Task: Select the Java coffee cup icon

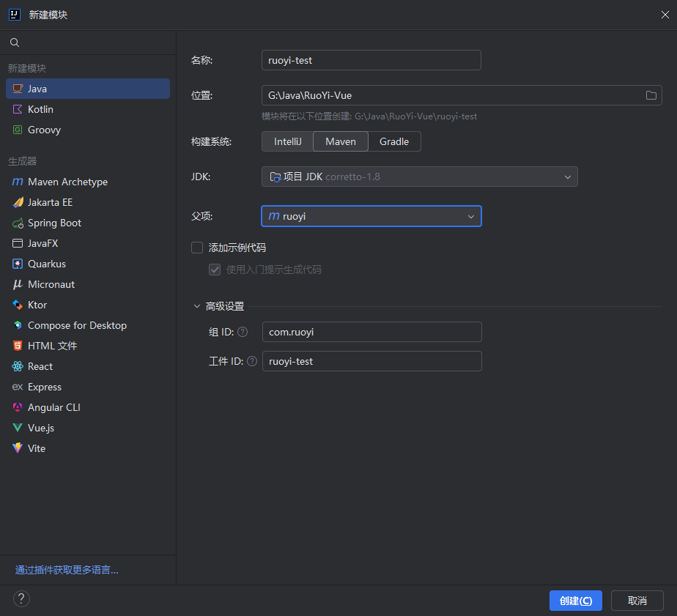Action: [x=18, y=89]
